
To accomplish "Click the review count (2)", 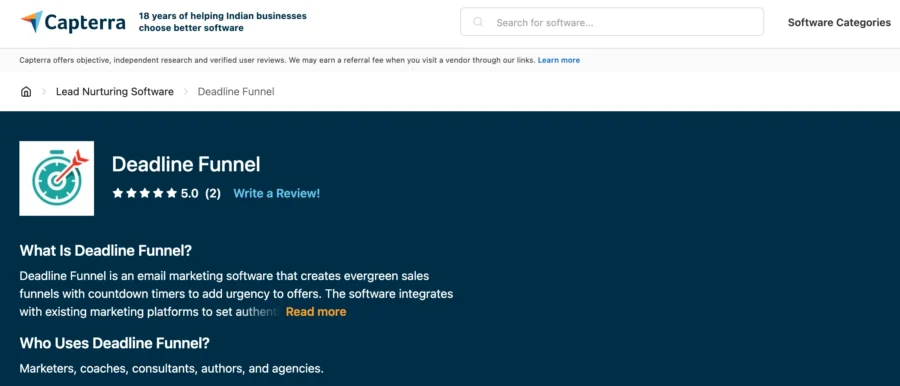I will pos(213,194).
